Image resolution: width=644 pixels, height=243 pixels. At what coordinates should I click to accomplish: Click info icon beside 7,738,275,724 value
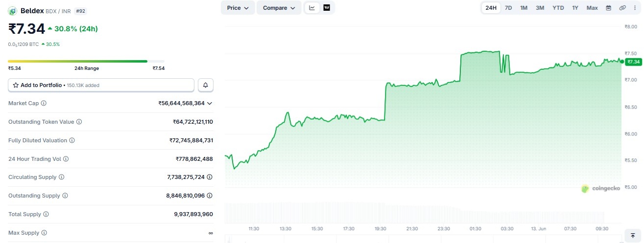[210, 177]
